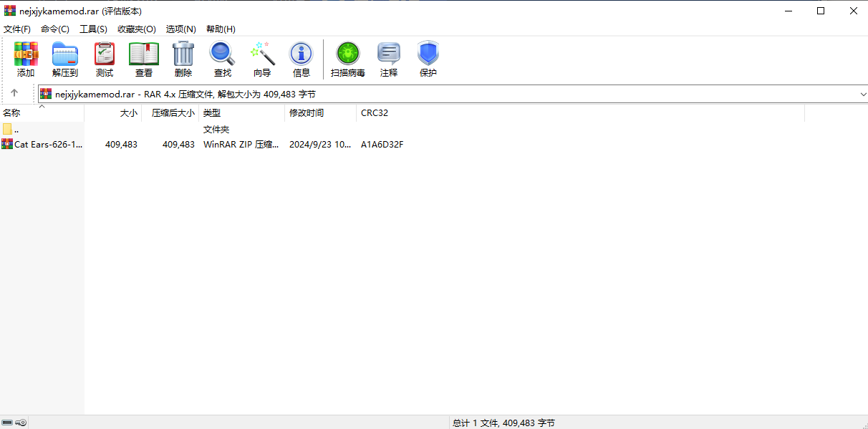Click the View (查看) book icon
Image resolution: width=868 pixels, height=429 pixels.
coord(144,54)
